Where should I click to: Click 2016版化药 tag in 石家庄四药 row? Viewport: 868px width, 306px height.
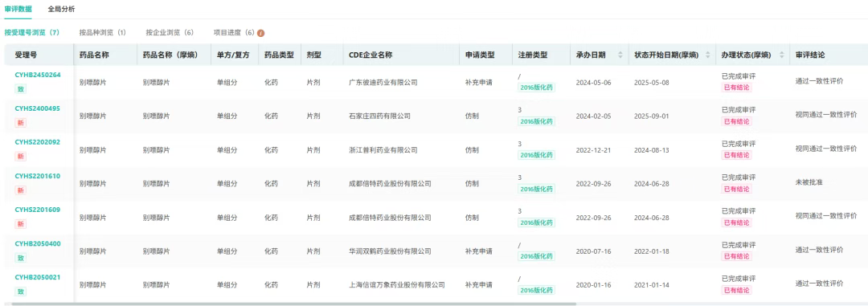pyautogui.click(x=536, y=121)
